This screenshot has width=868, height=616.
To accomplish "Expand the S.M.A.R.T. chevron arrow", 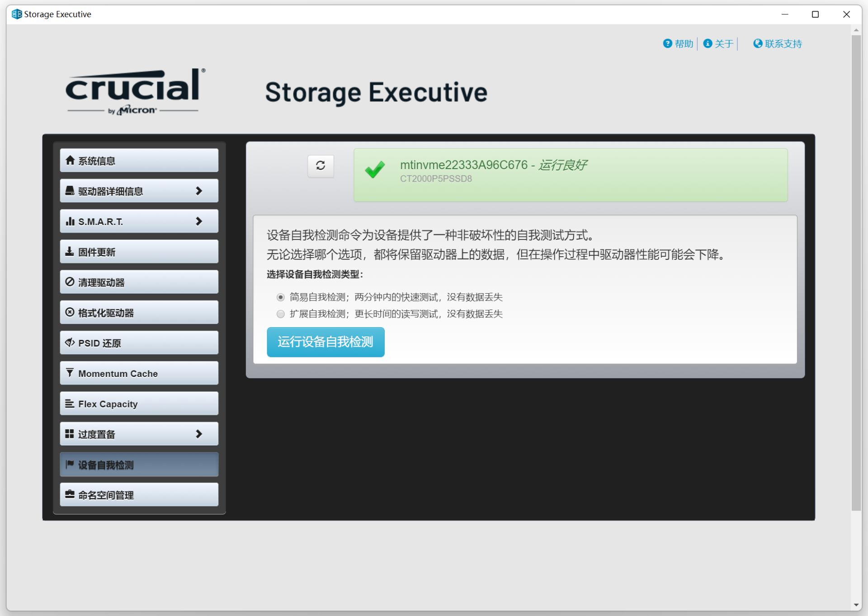I will pos(199,221).
